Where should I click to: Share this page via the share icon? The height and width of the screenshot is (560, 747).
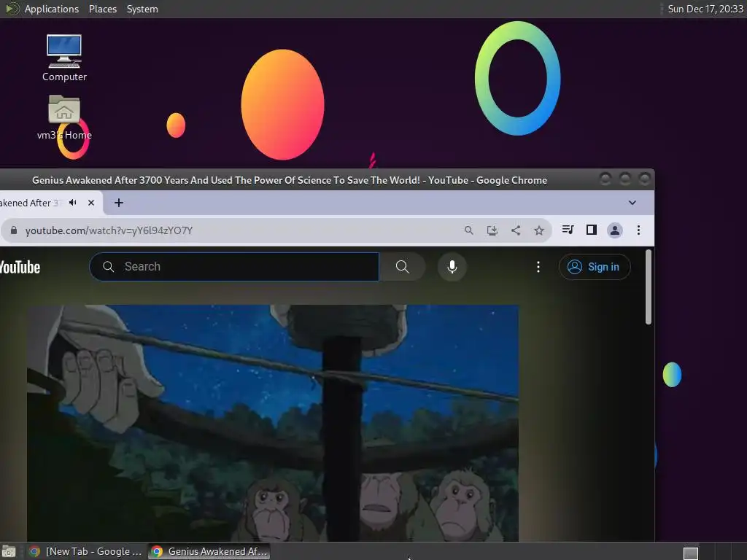[x=516, y=230]
